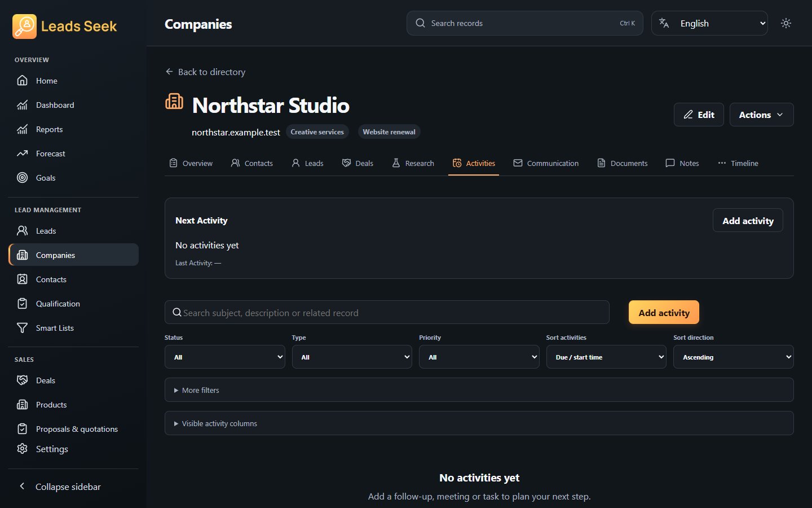This screenshot has height=508, width=812.
Task: Open Leads under Lead Management
Action: (x=73, y=231)
